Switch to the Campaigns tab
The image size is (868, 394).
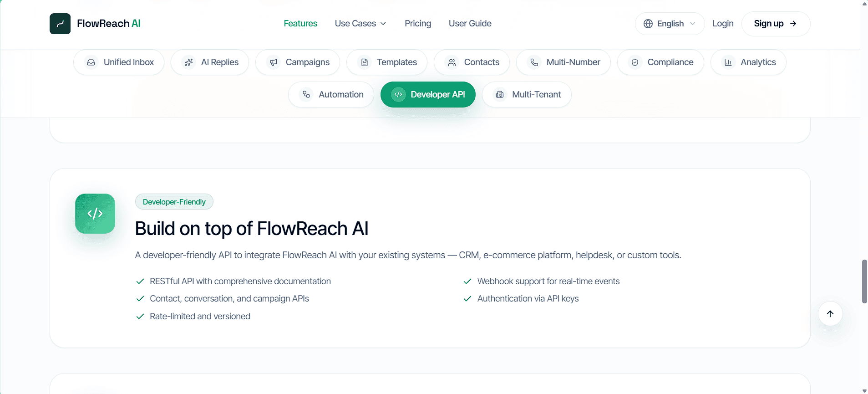tap(298, 62)
